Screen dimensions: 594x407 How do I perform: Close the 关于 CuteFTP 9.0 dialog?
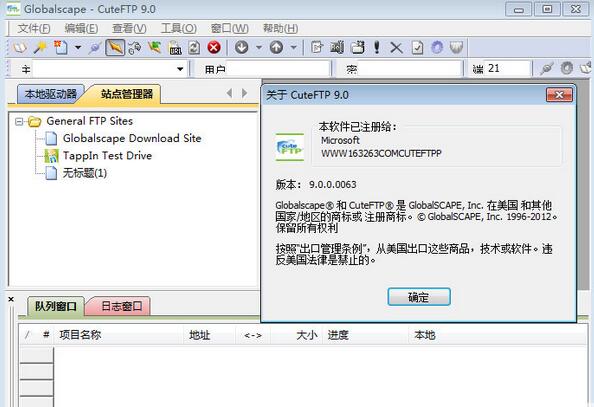(x=559, y=95)
